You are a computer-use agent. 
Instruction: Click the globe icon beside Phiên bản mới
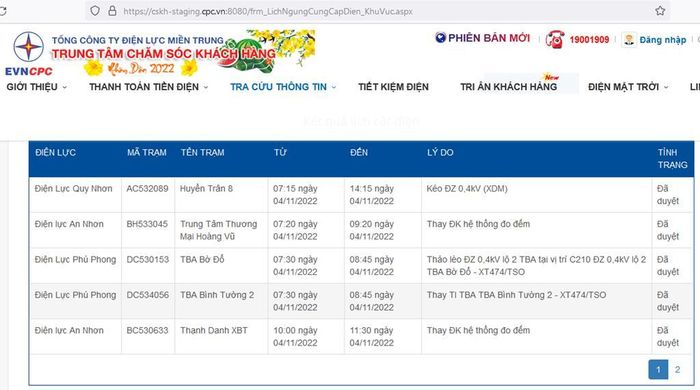tap(441, 38)
